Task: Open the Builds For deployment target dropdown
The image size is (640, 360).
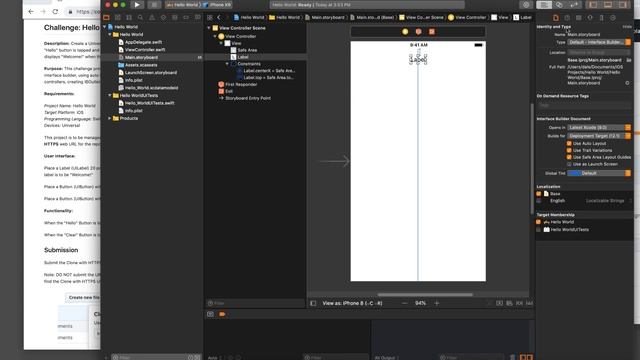Action: 599,136
